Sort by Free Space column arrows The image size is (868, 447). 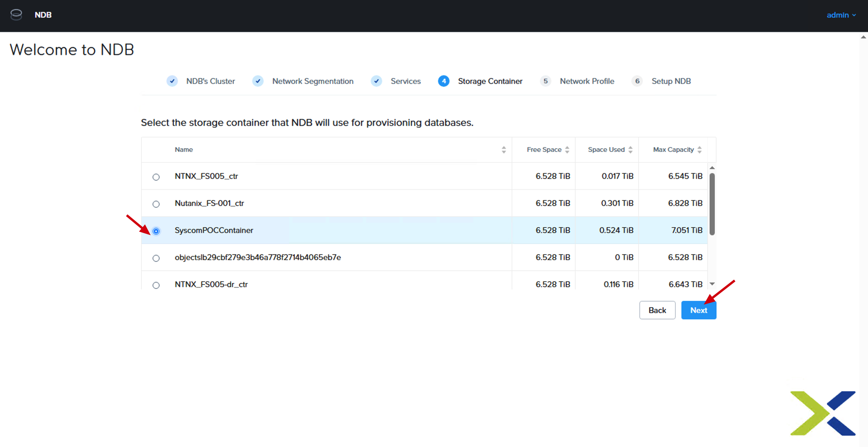(x=567, y=150)
